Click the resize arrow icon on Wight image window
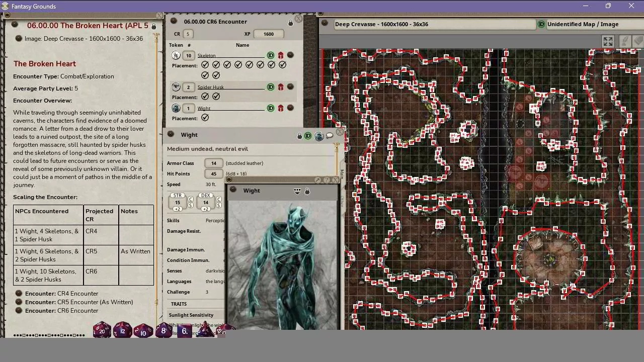 tap(318, 180)
